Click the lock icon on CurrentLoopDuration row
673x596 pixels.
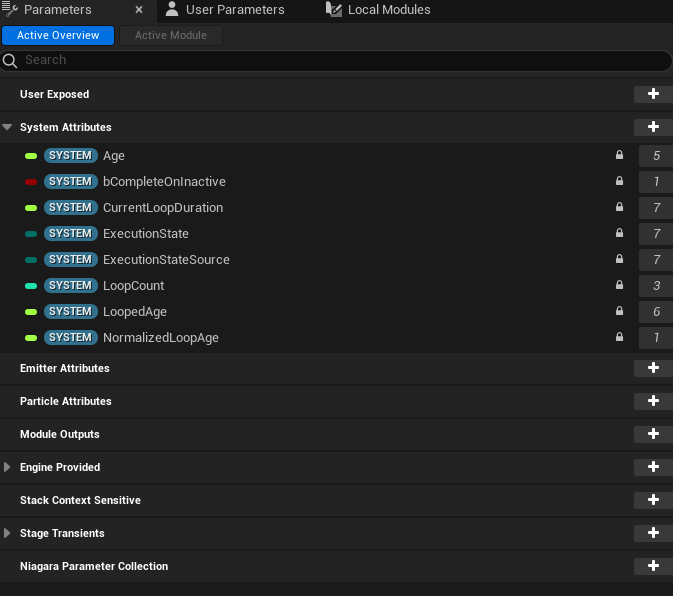[619, 207]
